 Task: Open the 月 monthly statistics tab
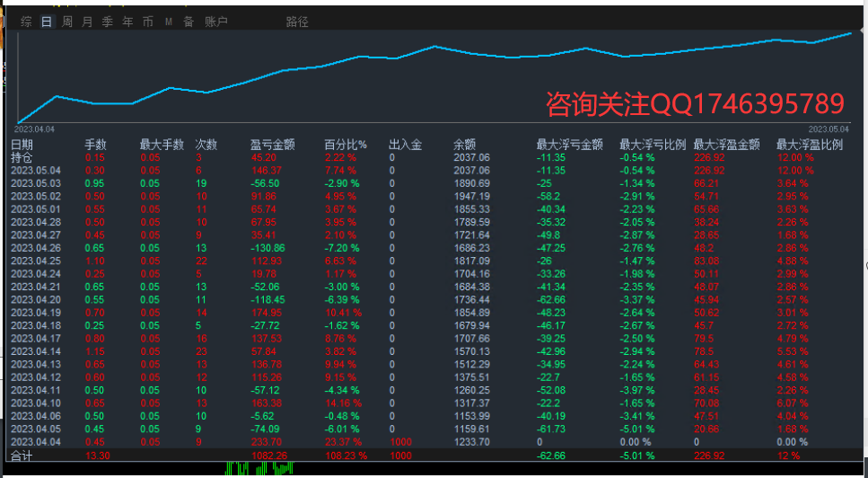point(87,22)
